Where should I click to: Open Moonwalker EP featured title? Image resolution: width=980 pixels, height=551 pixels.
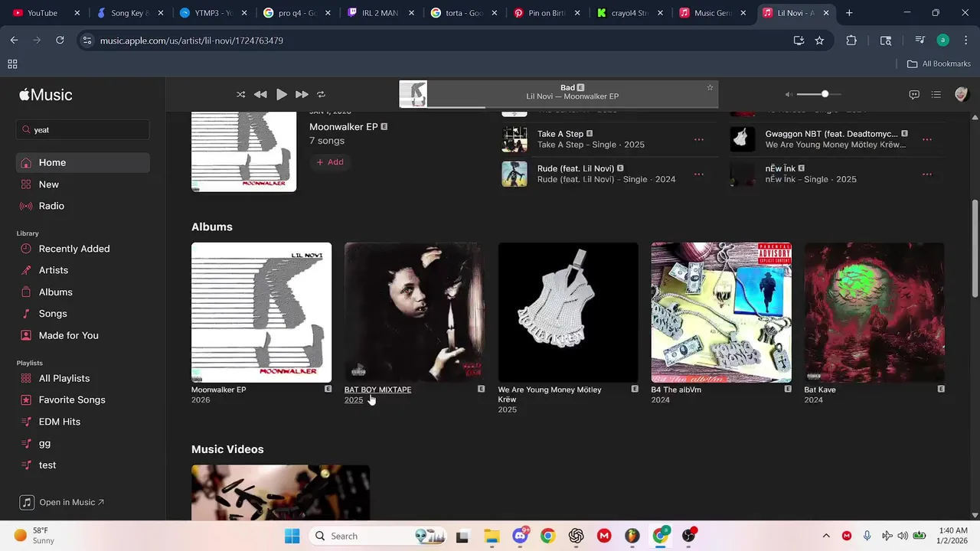pos(344,127)
